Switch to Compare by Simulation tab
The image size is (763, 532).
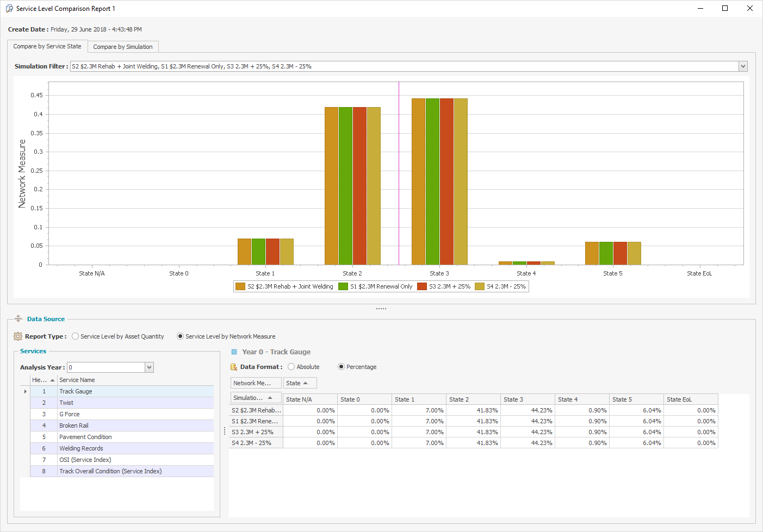123,47
